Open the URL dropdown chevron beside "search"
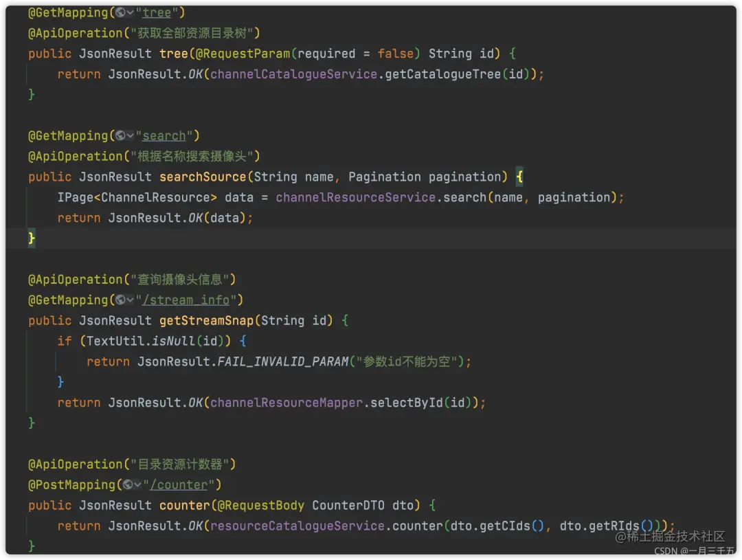Screen dimensions: 742x560 point(130,136)
